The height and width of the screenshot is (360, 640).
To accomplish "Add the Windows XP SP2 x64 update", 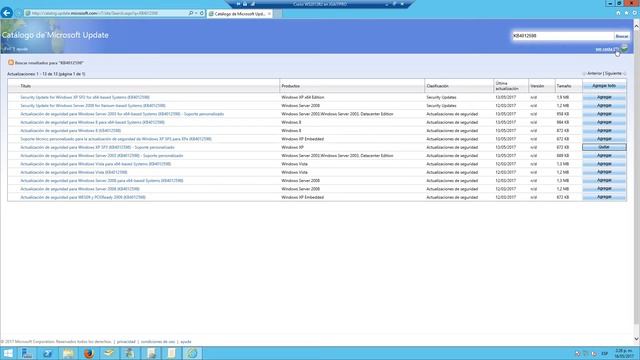I will coord(604,97).
